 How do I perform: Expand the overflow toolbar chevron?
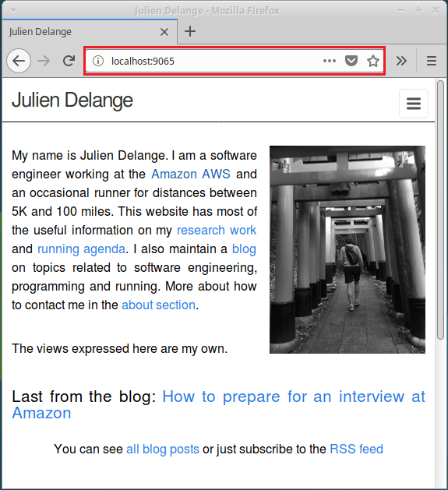pos(401,61)
